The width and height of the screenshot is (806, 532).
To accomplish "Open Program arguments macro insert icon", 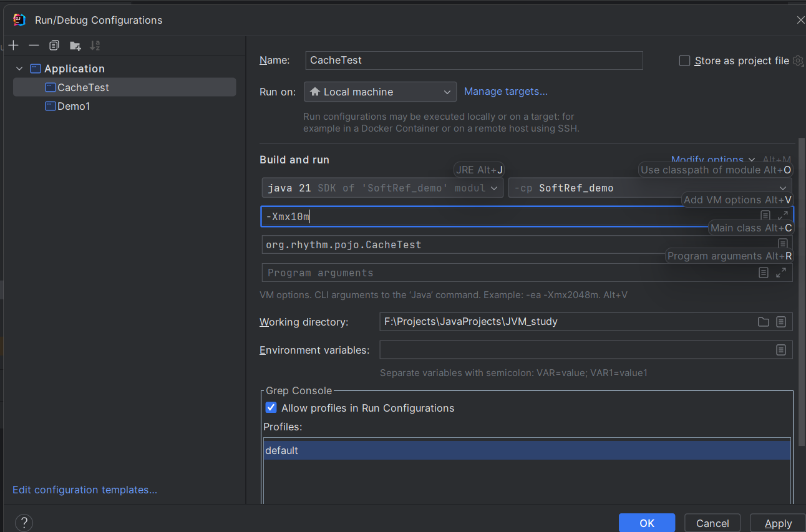I will pyautogui.click(x=763, y=273).
